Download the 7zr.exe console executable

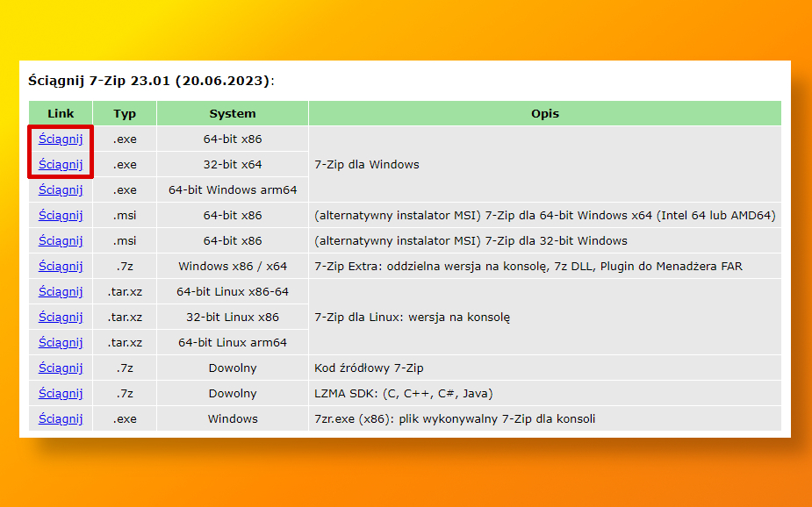tap(61, 418)
